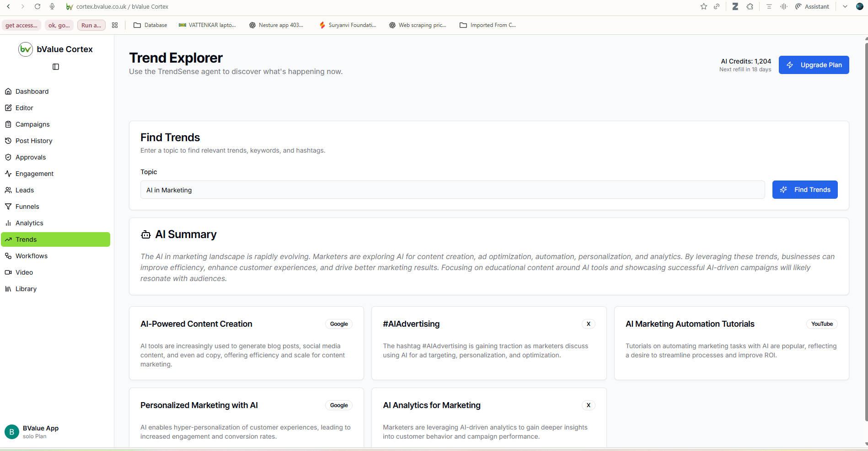Select Post History in the sidebar menu

[x=34, y=140]
